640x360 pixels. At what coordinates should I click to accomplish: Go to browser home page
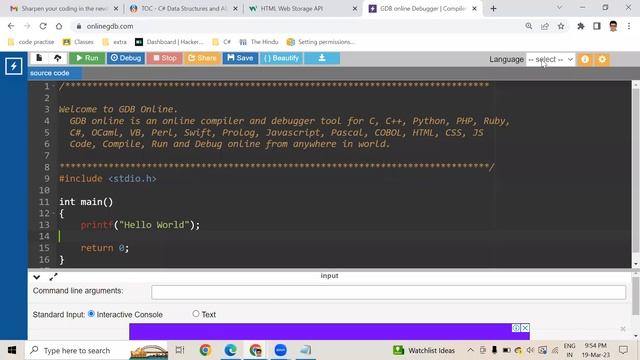[x=59, y=26]
